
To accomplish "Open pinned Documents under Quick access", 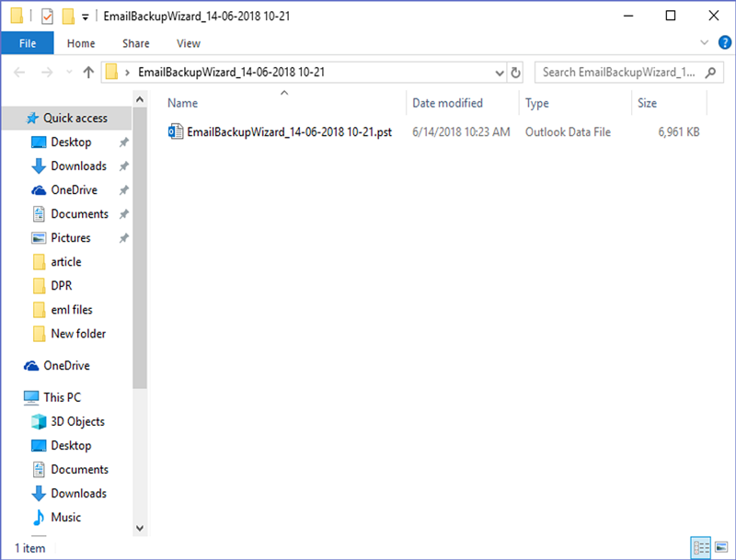I will pyautogui.click(x=79, y=214).
